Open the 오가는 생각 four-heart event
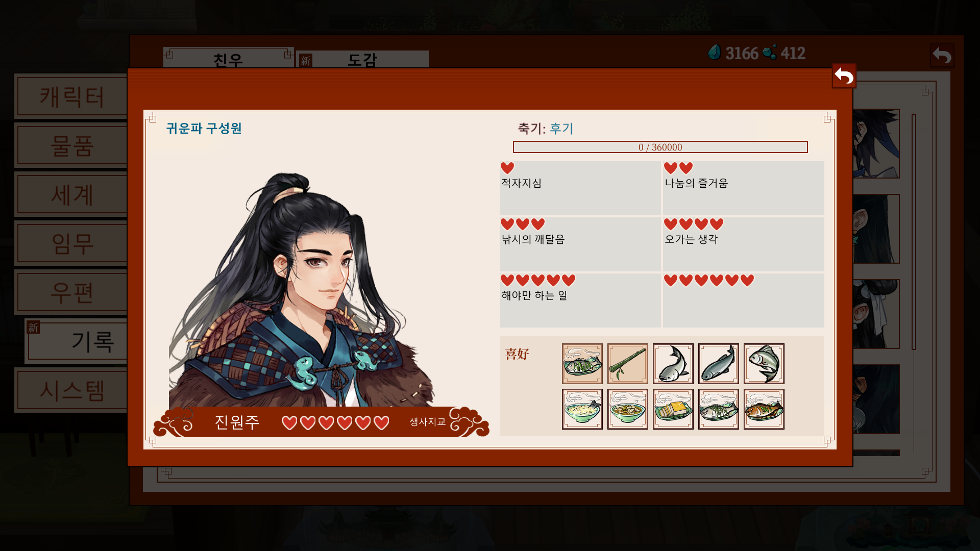Image resolution: width=980 pixels, height=551 pixels. (743, 244)
